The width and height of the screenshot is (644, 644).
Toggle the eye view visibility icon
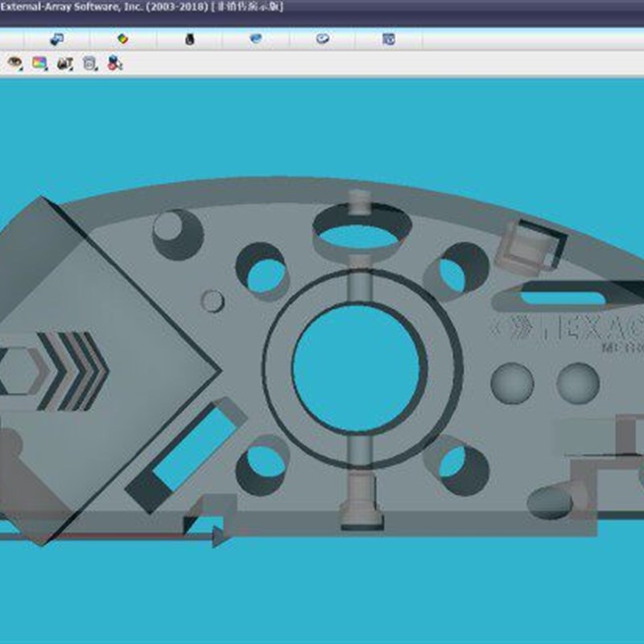click(14, 63)
